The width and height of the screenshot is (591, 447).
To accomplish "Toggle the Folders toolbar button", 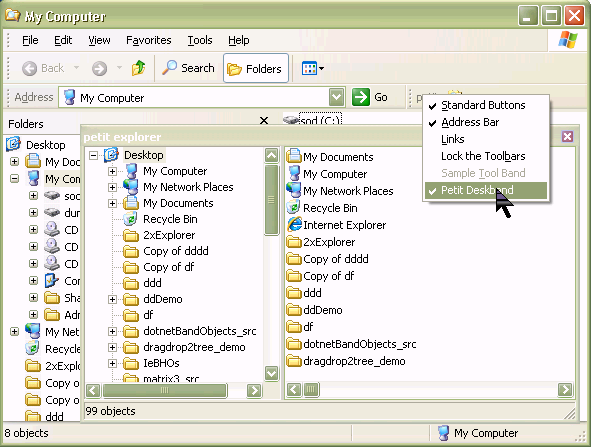I will tap(256, 68).
